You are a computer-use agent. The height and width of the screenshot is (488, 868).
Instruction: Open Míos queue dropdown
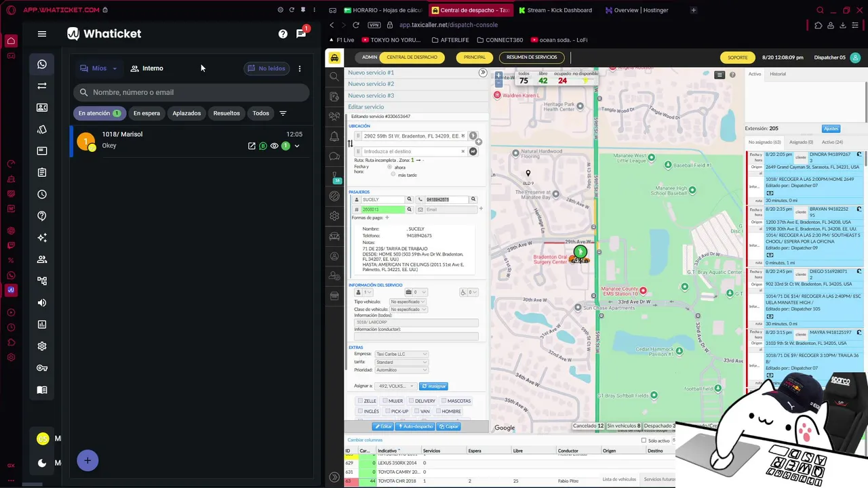point(99,68)
